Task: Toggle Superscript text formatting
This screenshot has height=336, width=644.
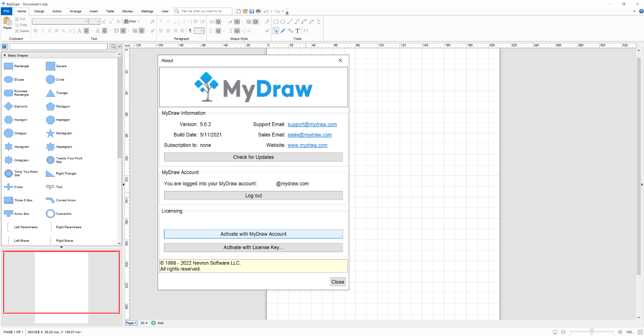Action: pyautogui.click(x=70, y=31)
